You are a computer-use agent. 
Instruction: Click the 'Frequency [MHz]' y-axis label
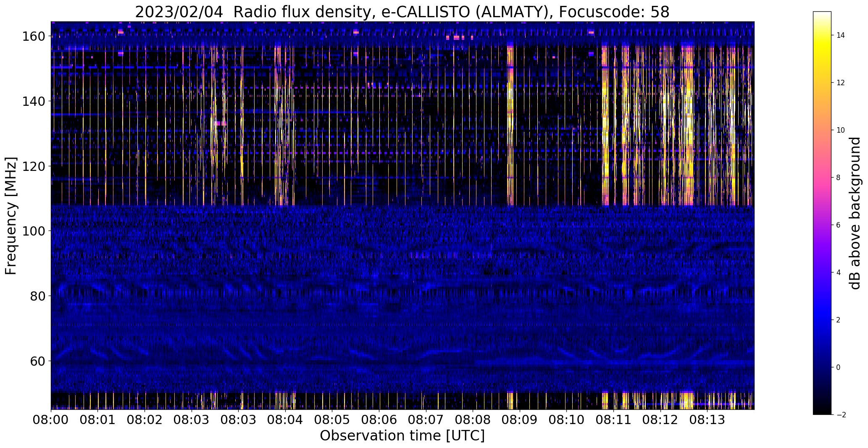pyautogui.click(x=11, y=216)
